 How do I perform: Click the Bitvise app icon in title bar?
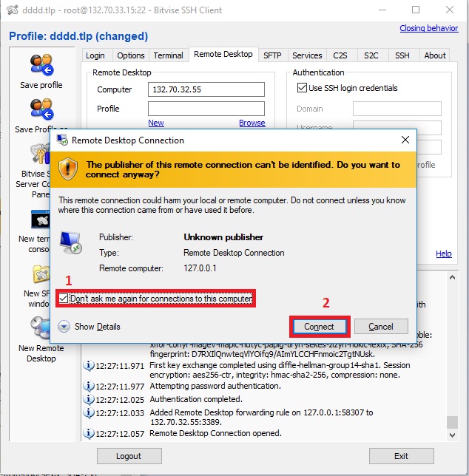click(13, 10)
